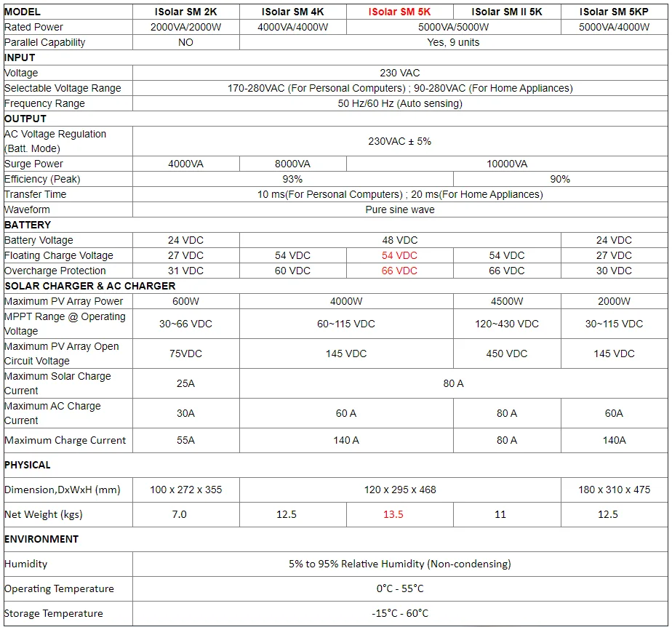The width and height of the screenshot is (672, 627).
Task: Click the 'Pure sine wave' waveform value
Action: pos(400,209)
